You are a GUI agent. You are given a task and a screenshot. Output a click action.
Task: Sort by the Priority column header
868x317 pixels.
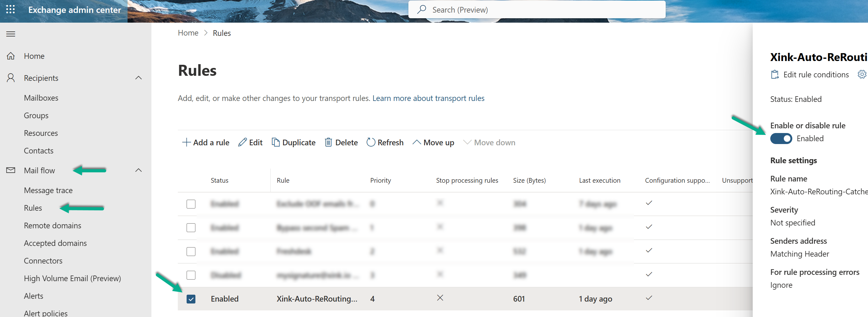(x=380, y=180)
